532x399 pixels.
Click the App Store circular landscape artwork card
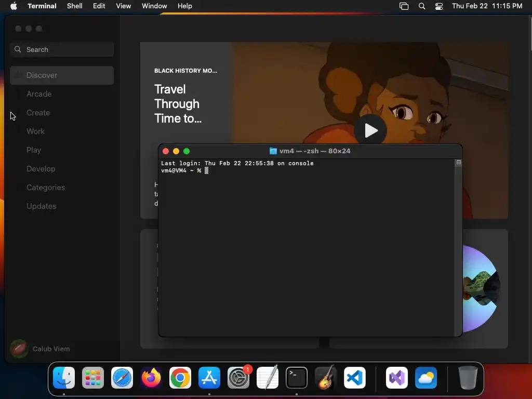click(481, 289)
